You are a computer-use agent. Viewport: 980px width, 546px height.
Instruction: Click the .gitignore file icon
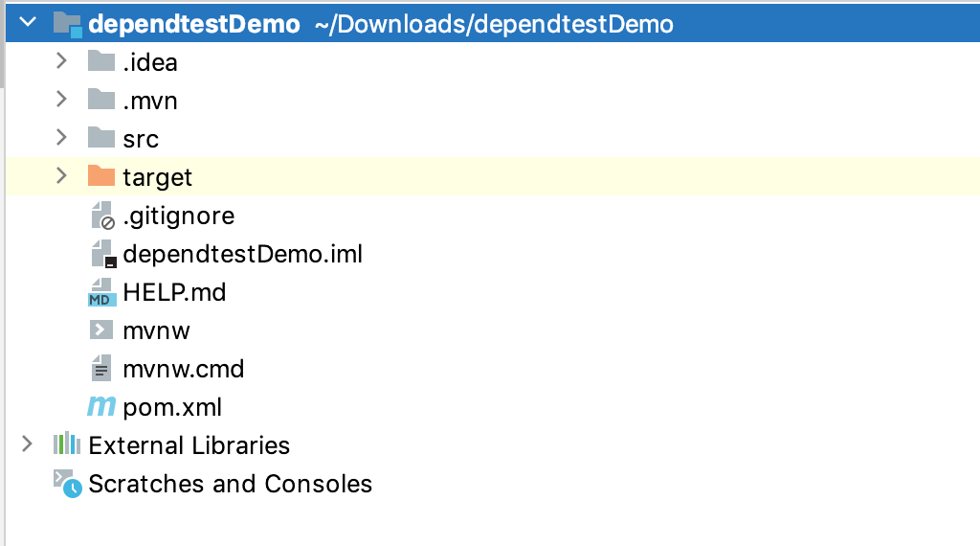(x=101, y=216)
